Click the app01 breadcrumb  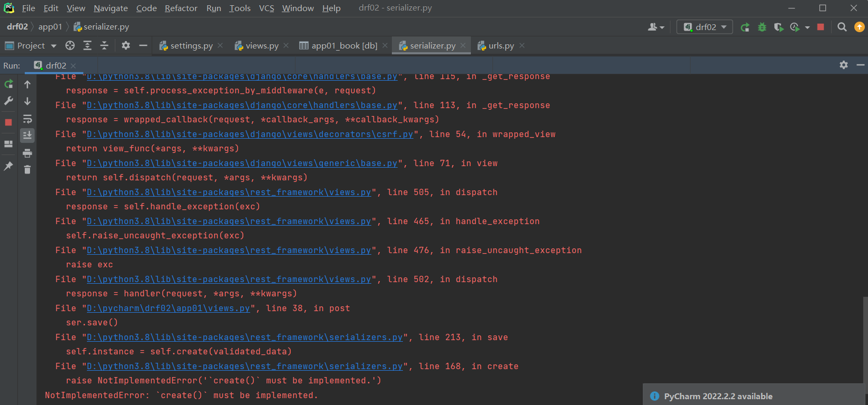50,27
